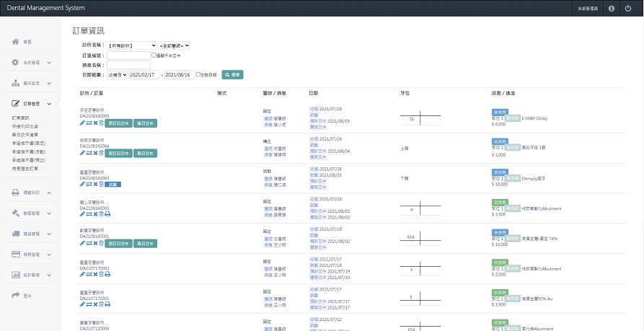Click the truck icon in the sidebar

coord(16,234)
